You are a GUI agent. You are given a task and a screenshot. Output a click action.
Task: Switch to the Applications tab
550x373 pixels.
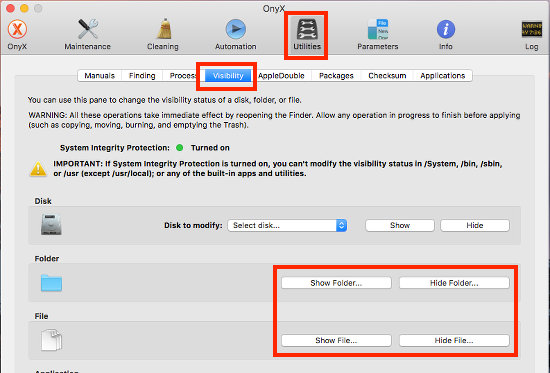442,75
